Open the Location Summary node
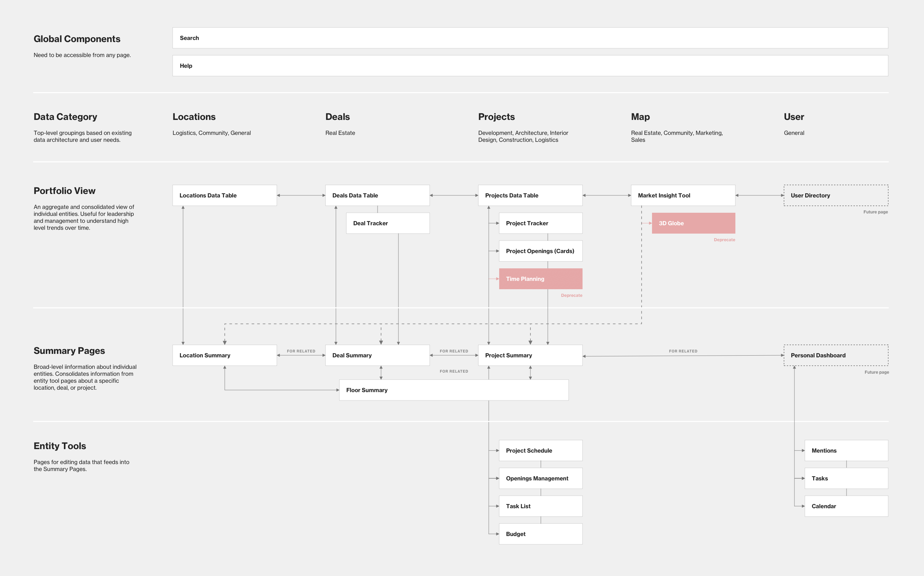The image size is (924, 576). [x=224, y=355]
